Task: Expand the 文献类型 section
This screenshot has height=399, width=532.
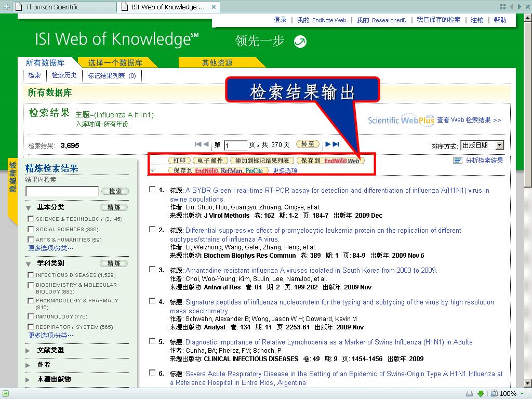Action: coord(28,351)
